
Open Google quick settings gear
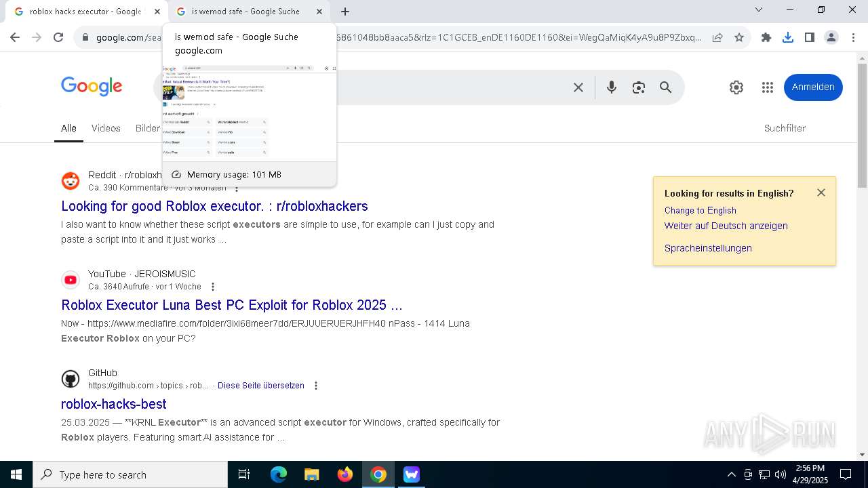tap(736, 87)
